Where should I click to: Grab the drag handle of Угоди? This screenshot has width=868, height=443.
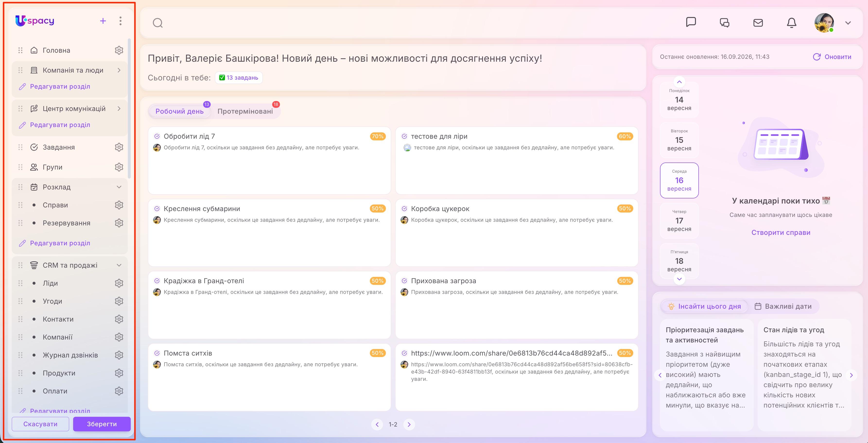20,301
